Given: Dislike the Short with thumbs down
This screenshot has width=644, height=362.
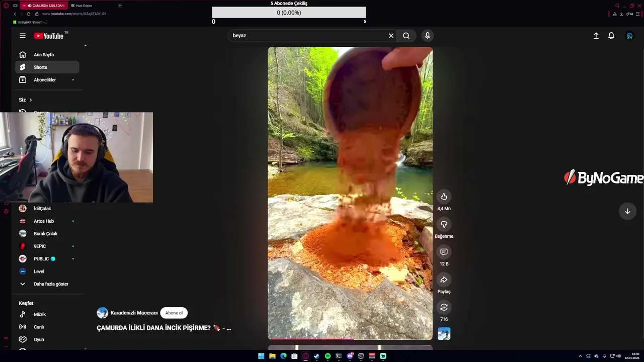Looking at the screenshot, I should coord(444,224).
